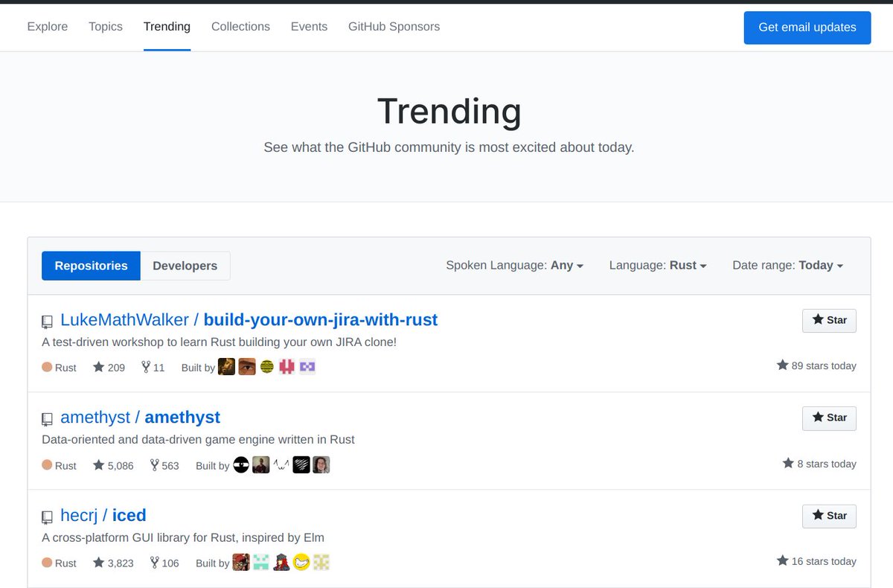Screen dimensions: 893x588
Task: Click the Rust color dot for build-your-own-jira-with-rust
Action: [47, 367]
